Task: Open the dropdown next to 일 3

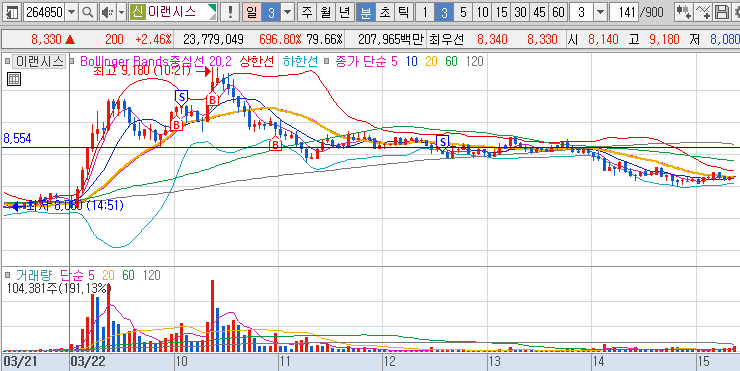Action: 287,12
